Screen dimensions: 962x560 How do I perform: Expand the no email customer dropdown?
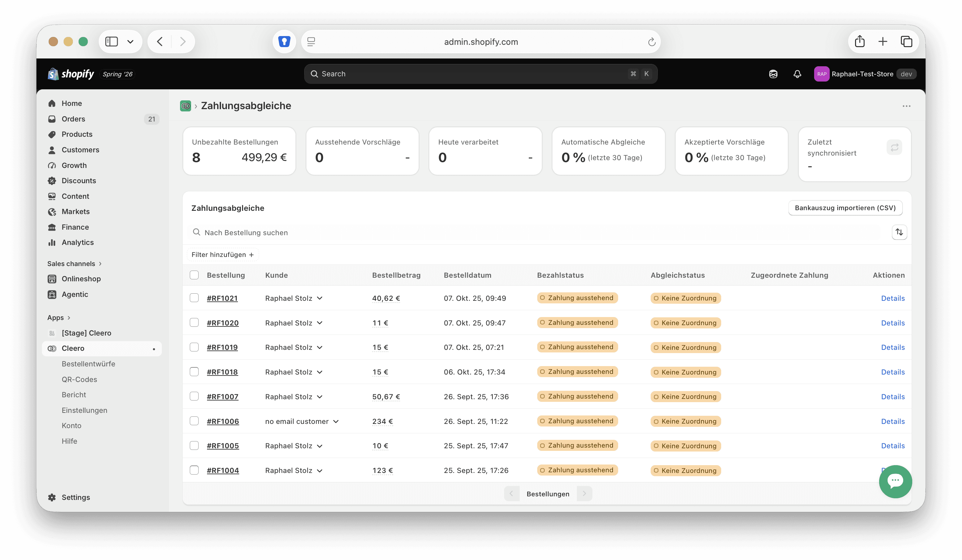(335, 421)
